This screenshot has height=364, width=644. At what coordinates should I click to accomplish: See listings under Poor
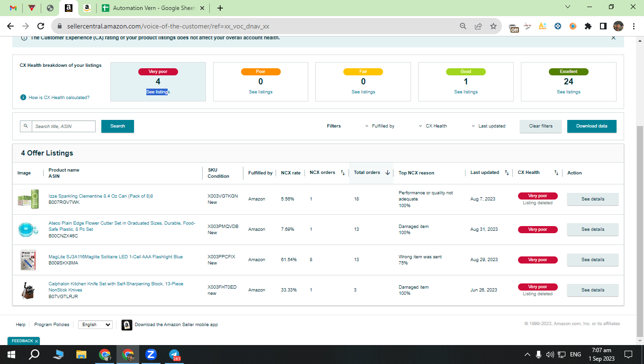click(260, 92)
